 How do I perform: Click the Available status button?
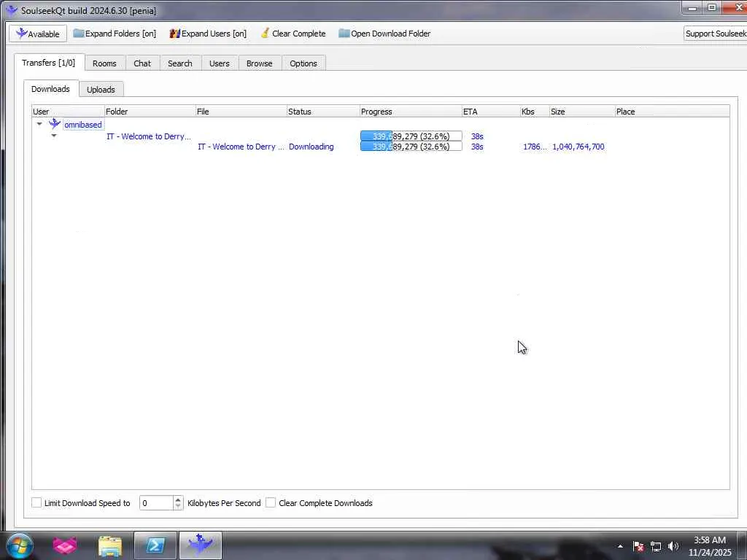38,34
